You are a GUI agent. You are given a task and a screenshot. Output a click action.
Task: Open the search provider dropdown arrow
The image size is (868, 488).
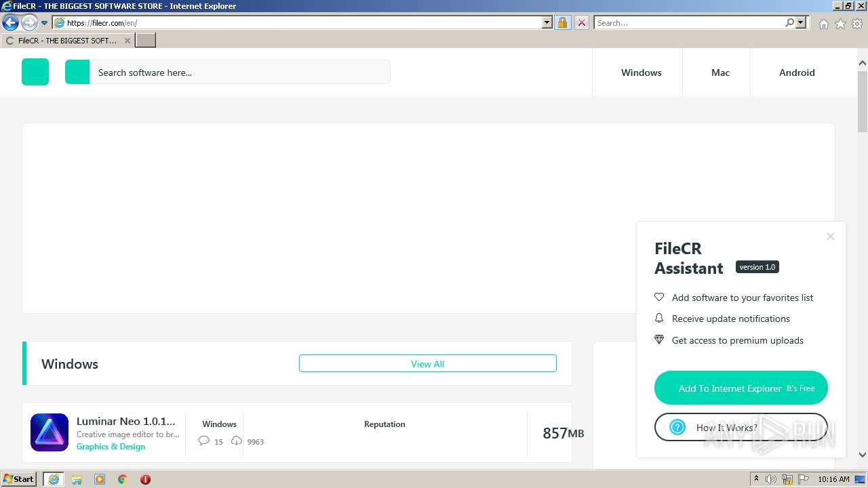[801, 23]
